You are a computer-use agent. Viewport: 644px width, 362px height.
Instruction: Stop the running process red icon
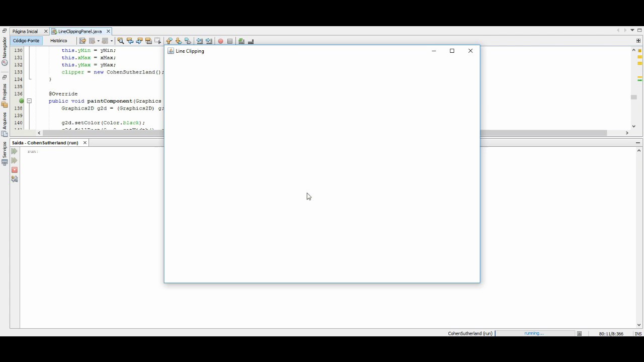[x=15, y=170]
